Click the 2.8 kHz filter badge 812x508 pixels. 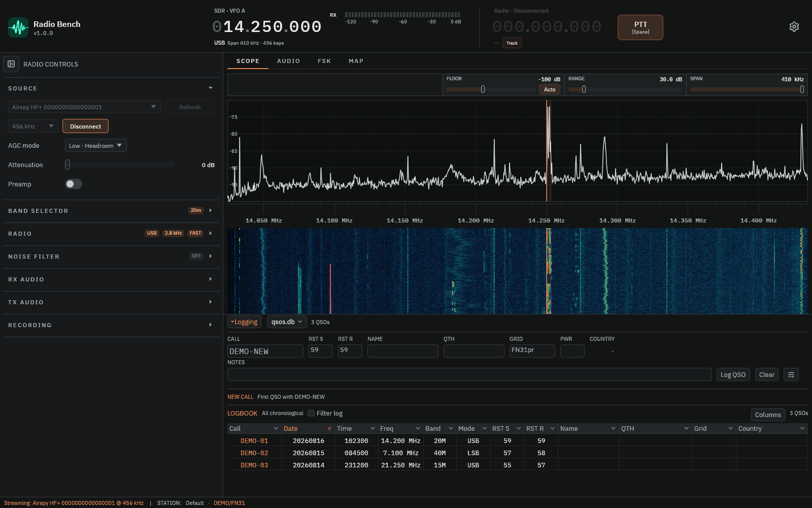173,233
